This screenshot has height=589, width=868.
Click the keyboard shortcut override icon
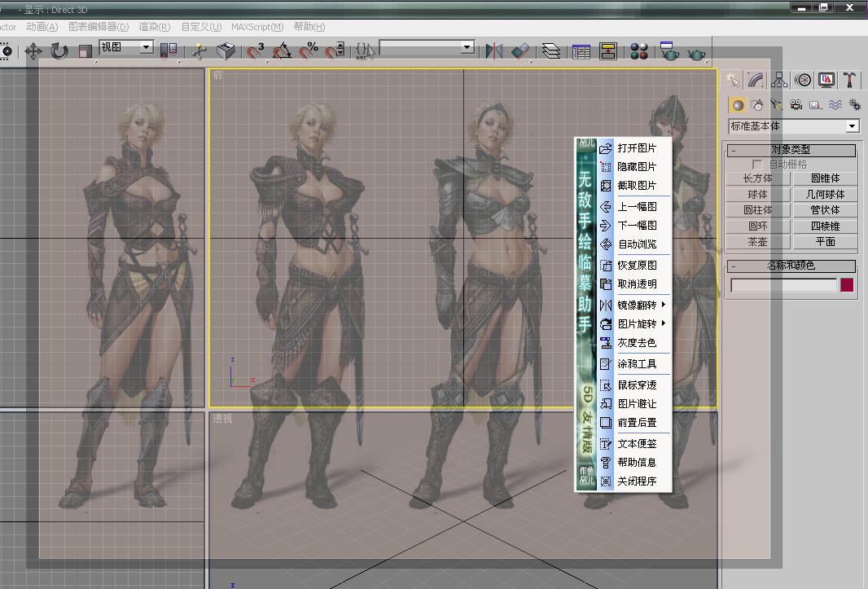pyautogui.click(x=226, y=51)
